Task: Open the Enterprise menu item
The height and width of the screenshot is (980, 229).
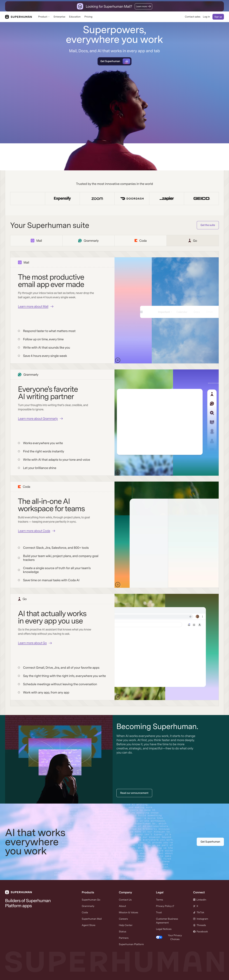Action: click(59, 17)
